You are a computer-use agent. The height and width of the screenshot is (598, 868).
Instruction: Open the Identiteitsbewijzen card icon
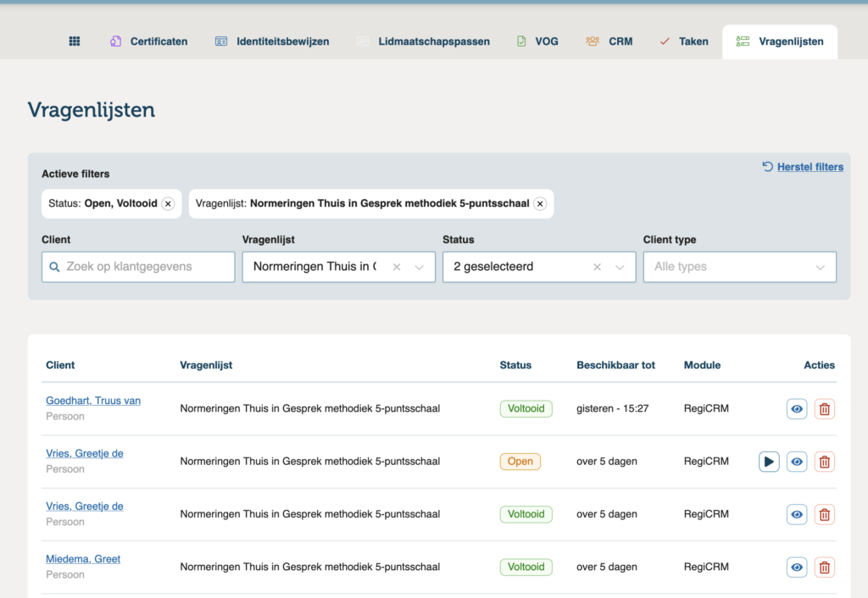pyautogui.click(x=220, y=40)
